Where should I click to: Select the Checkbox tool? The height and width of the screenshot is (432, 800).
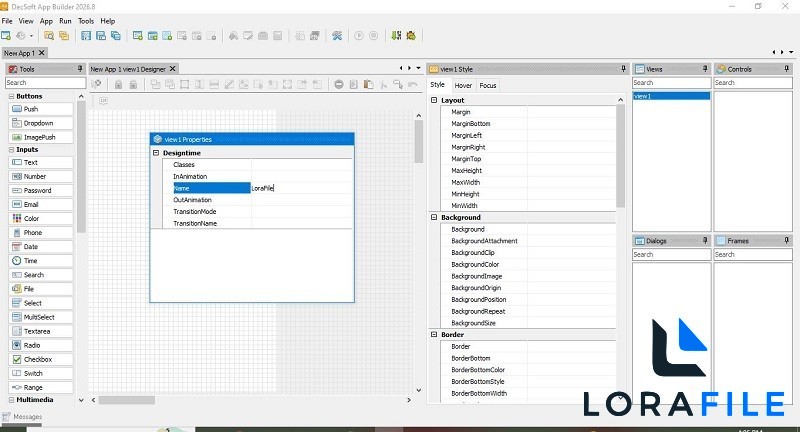click(x=41, y=360)
